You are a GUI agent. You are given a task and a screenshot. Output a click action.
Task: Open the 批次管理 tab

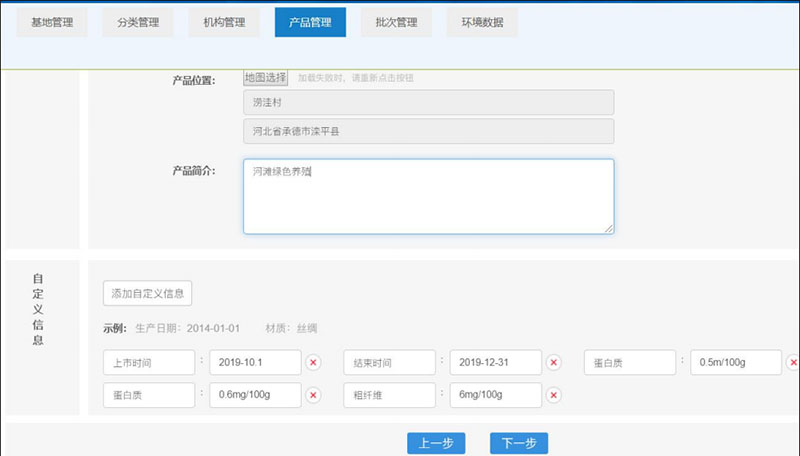click(396, 22)
